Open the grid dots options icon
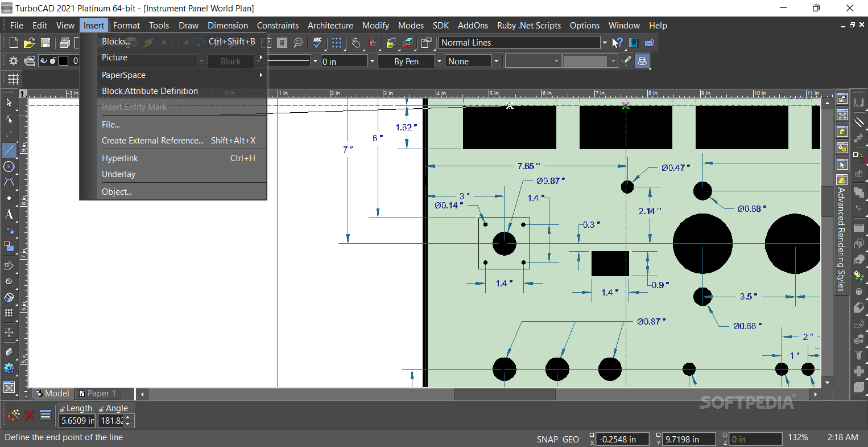 pyautogui.click(x=337, y=43)
